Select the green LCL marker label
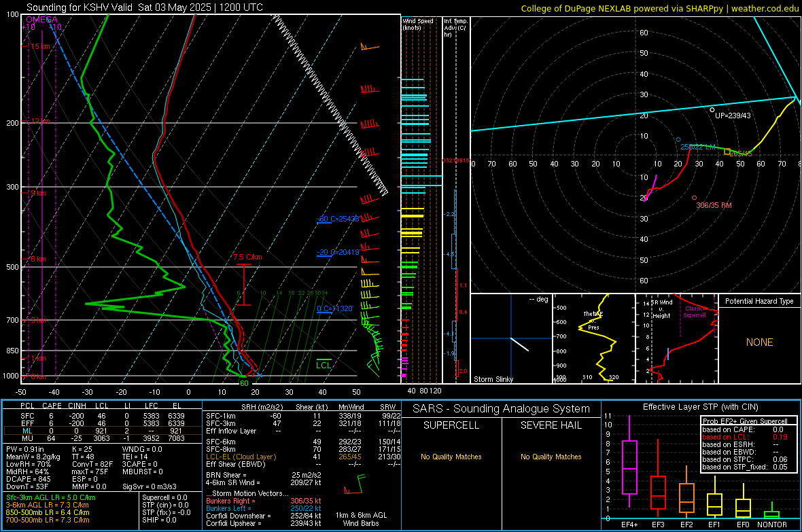Image resolution: width=802 pixels, height=532 pixels. pos(324,365)
